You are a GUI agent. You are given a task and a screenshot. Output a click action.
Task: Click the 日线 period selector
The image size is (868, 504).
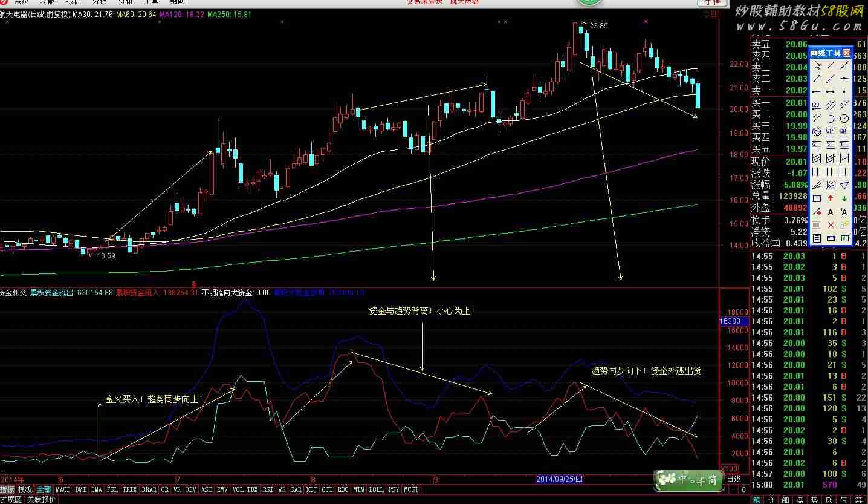[733, 479]
